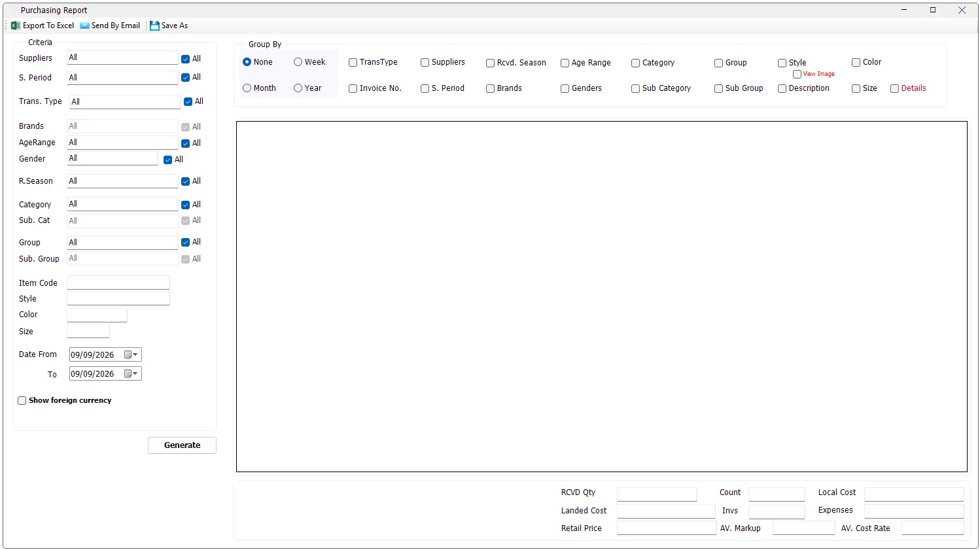This screenshot has width=980, height=550.
Task: Check the Category group-by checkbox
Action: 635,63
